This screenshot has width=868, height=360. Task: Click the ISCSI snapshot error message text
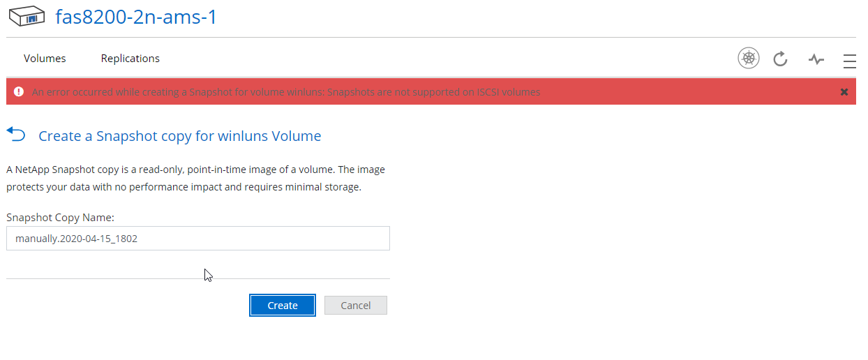click(x=286, y=92)
